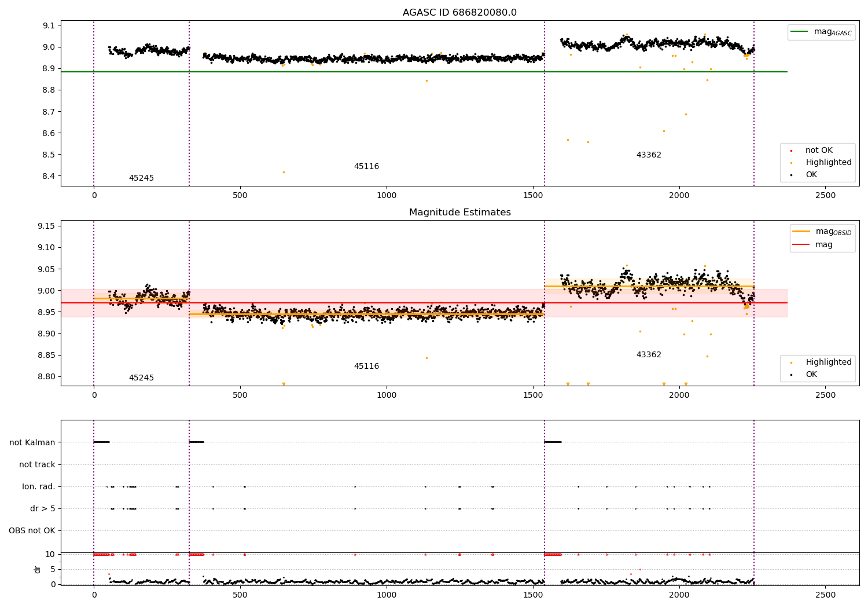This screenshot has width=868, height=608.
Task: Select obsid label 45245 in Magnitude Estimates plot
Action: pos(141,378)
